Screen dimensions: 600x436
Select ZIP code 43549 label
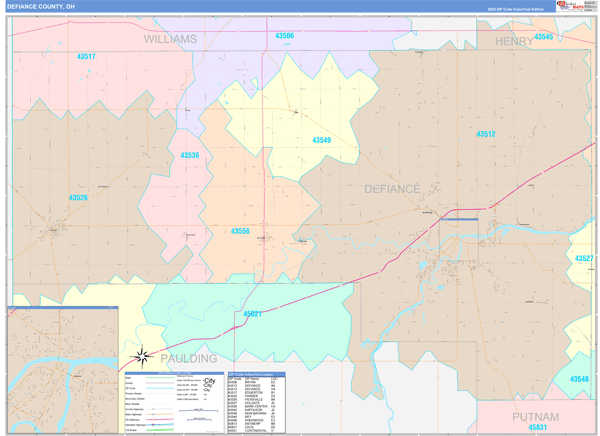pos(321,141)
